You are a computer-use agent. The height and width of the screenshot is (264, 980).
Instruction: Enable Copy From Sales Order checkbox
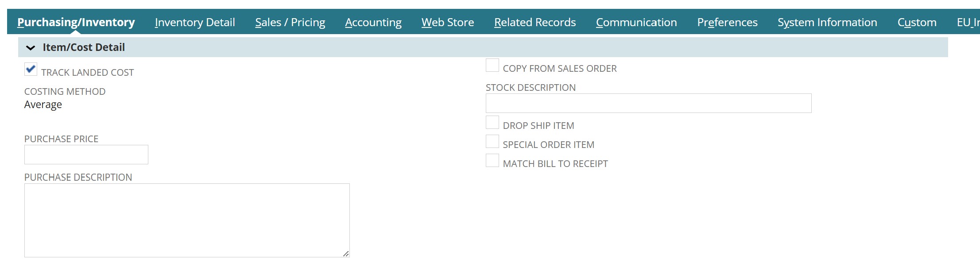pos(492,65)
